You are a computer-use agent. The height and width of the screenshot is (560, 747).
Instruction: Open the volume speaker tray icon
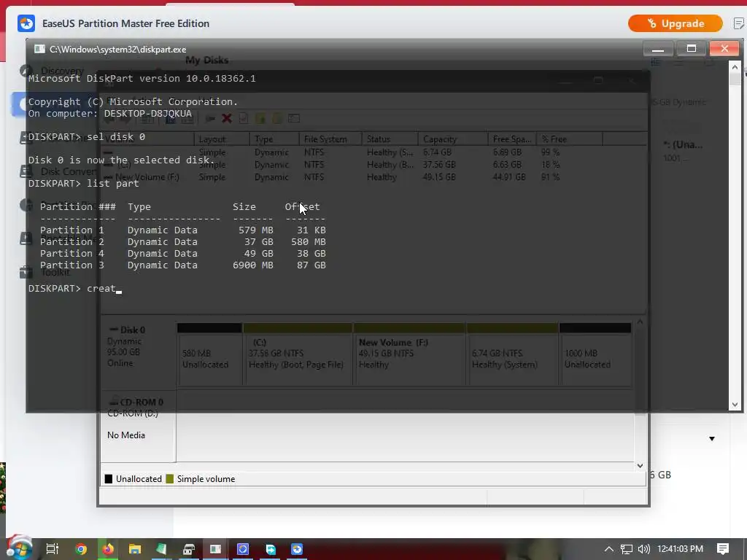pyautogui.click(x=643, y=549)
